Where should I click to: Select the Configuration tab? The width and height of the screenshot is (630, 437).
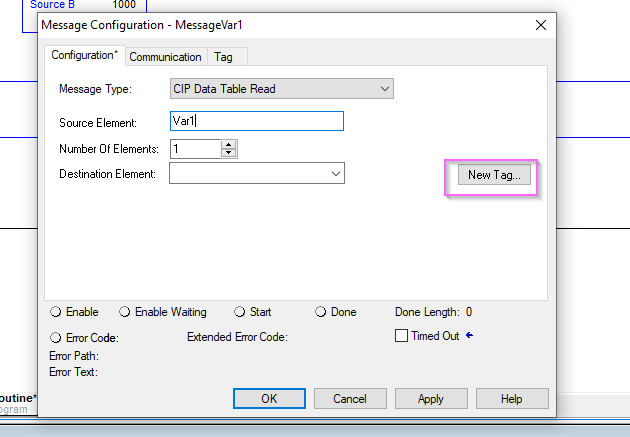click(85, 55)
